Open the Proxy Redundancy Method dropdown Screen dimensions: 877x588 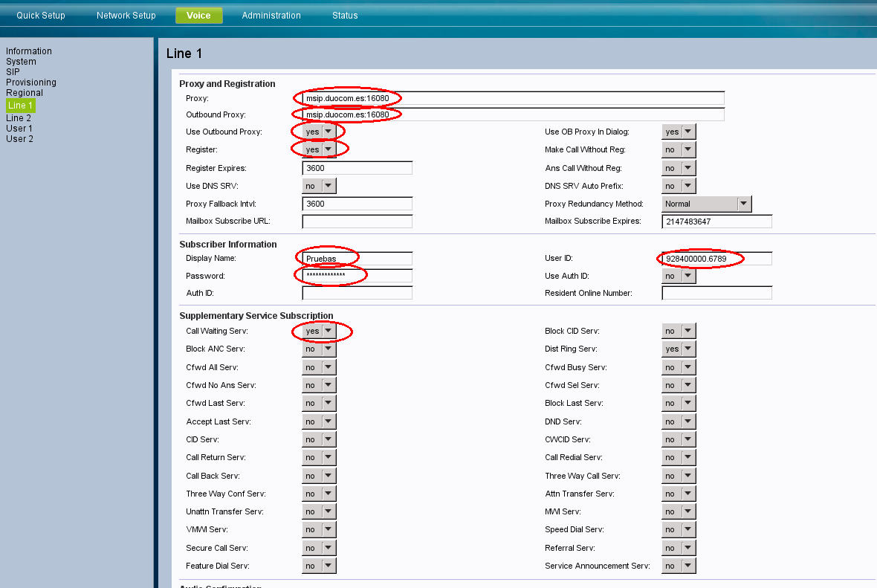(706, 204)
